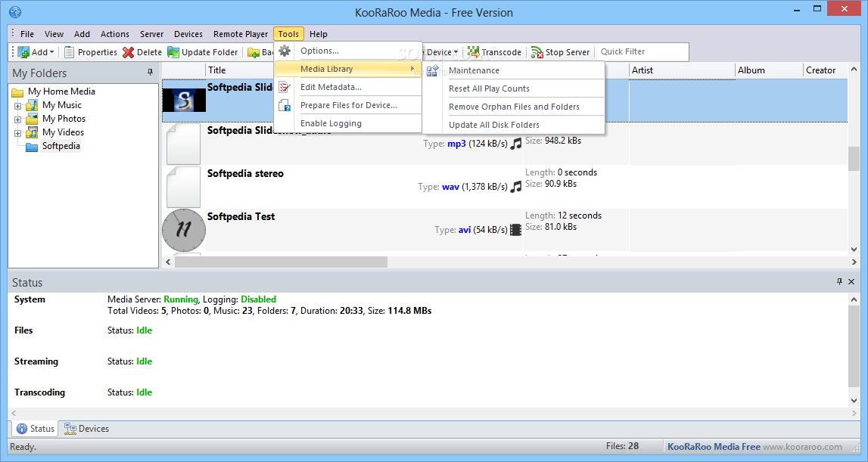The image size is (868, 462).
Task: Select the Softpedia stereo item
Action: pos(245,173)
